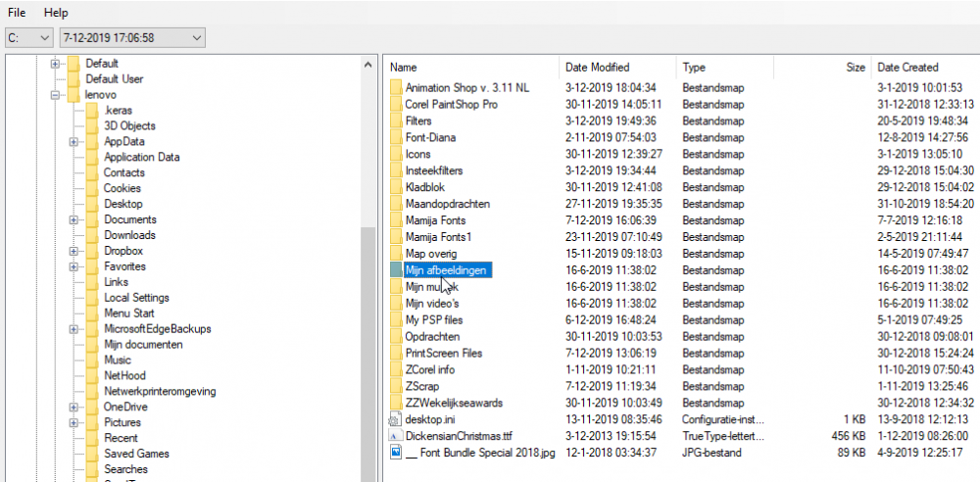
Task: Click the tree panel vertical scrollbar thumb
Action: pos(368,354)
